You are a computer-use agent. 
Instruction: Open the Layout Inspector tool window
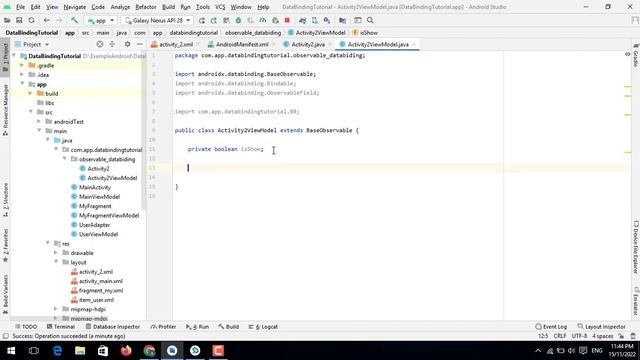[602, 327]
